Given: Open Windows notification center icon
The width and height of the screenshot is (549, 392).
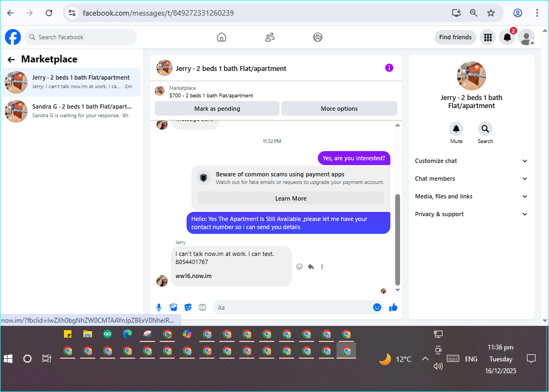Looking at the screenshot, I should click(x=531, y=359).
